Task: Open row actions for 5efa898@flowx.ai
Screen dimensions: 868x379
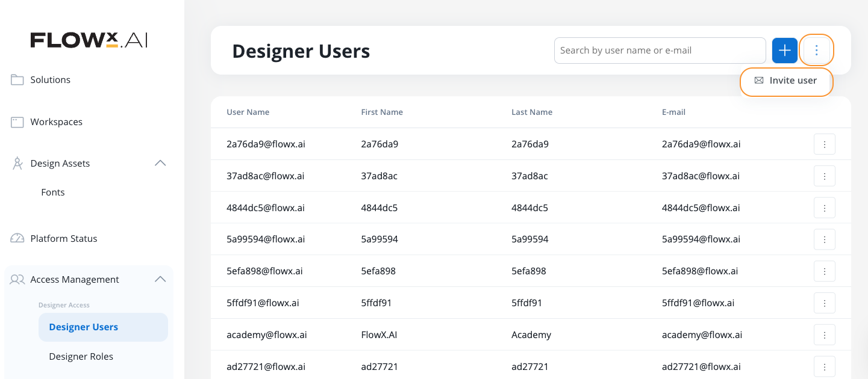Action: tap(824, 271)
